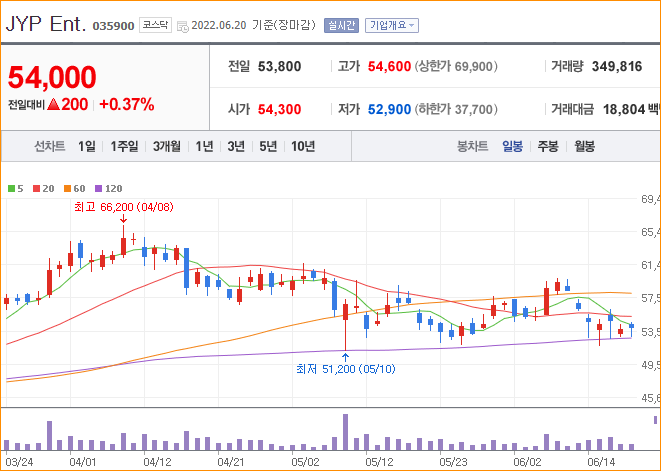Click the +0.37% change rate
Screen dimensions: 661x471
[126, 104]
